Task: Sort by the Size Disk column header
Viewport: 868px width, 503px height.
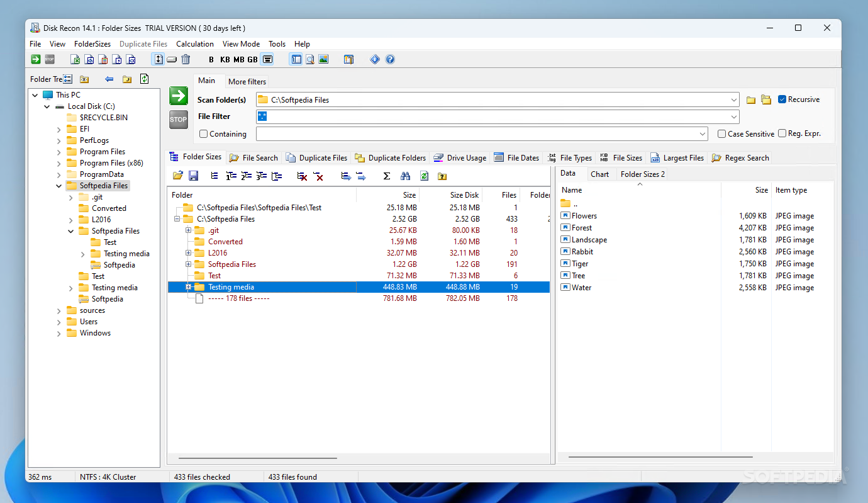Action: pos(450,195)
